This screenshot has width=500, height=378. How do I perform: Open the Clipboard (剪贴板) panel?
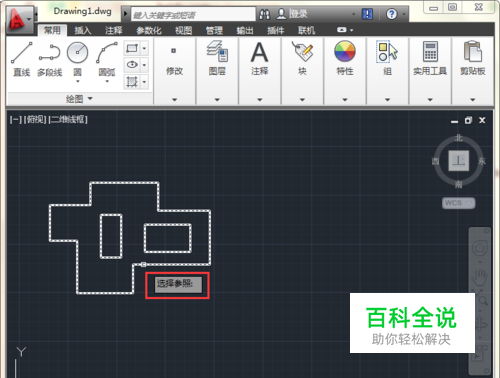473,59
